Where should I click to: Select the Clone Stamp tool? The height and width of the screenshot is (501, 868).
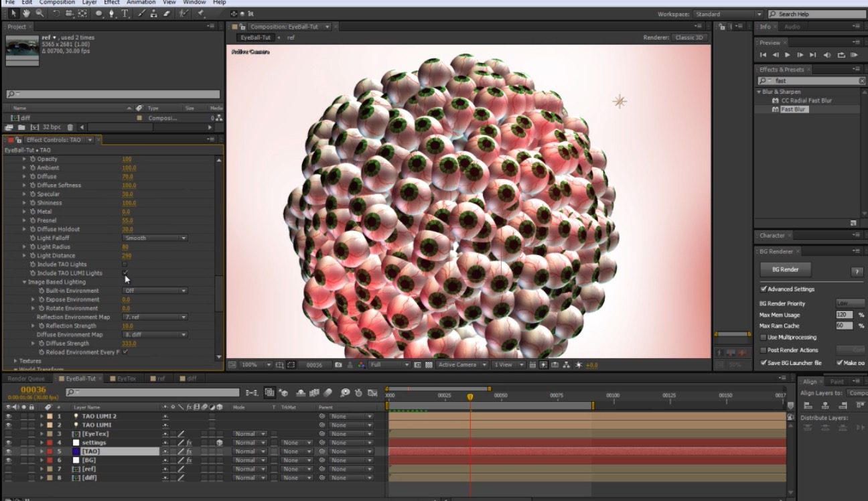(155, 13)
